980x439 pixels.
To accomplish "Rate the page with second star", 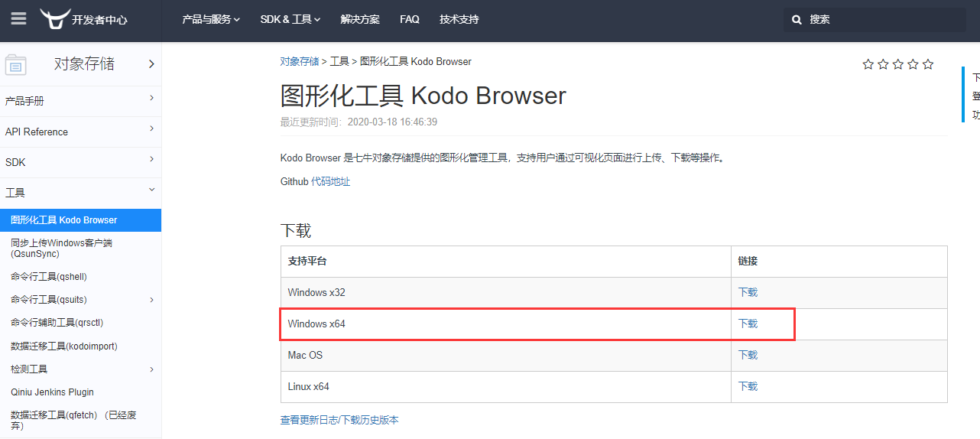I will 883,64.
